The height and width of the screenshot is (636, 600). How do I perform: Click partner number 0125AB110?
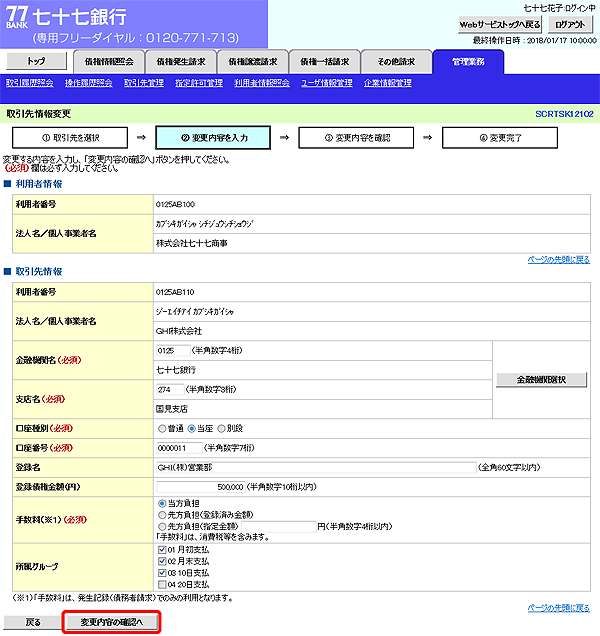click(x=175, y=292)
